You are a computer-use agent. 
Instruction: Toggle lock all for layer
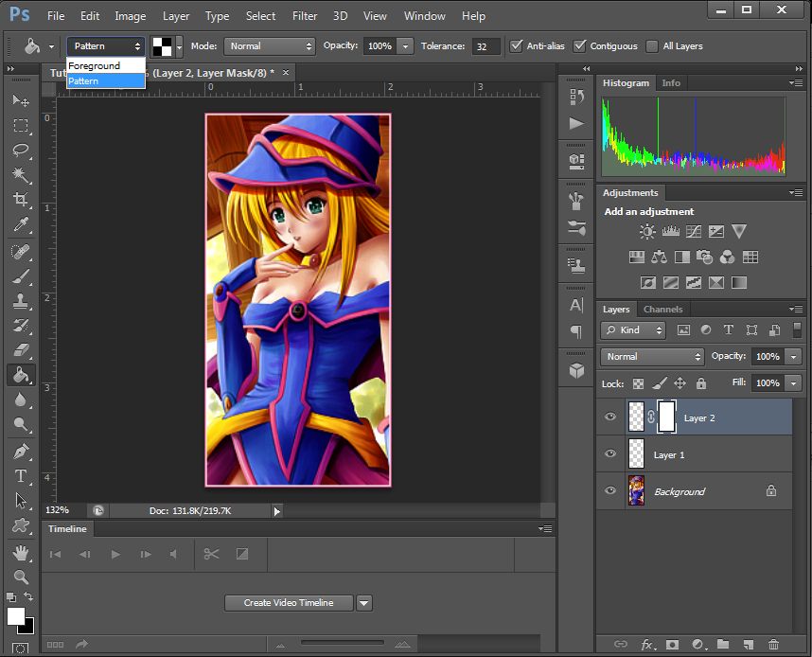point(700,383)
